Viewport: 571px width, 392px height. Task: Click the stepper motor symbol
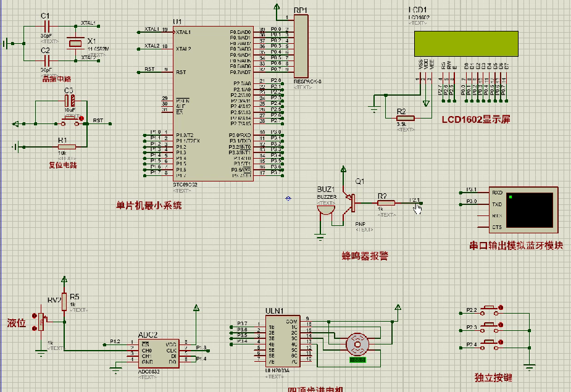coord(357,343)
